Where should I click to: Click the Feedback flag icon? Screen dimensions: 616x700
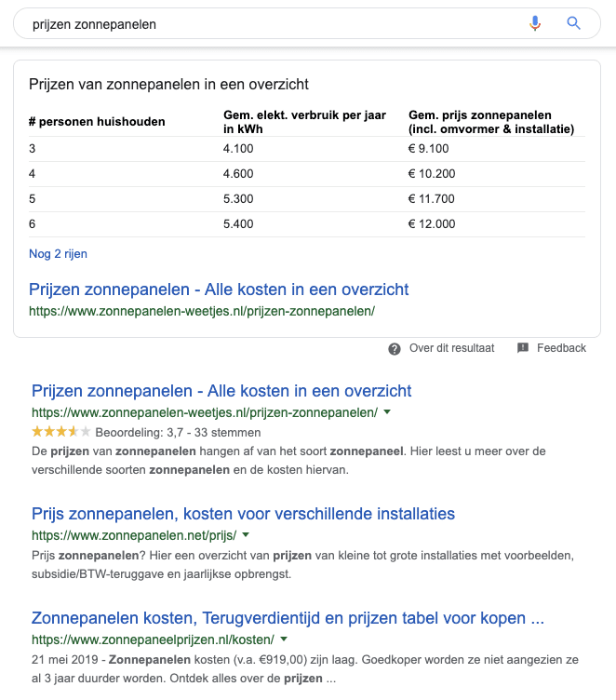tap(523, 348)
